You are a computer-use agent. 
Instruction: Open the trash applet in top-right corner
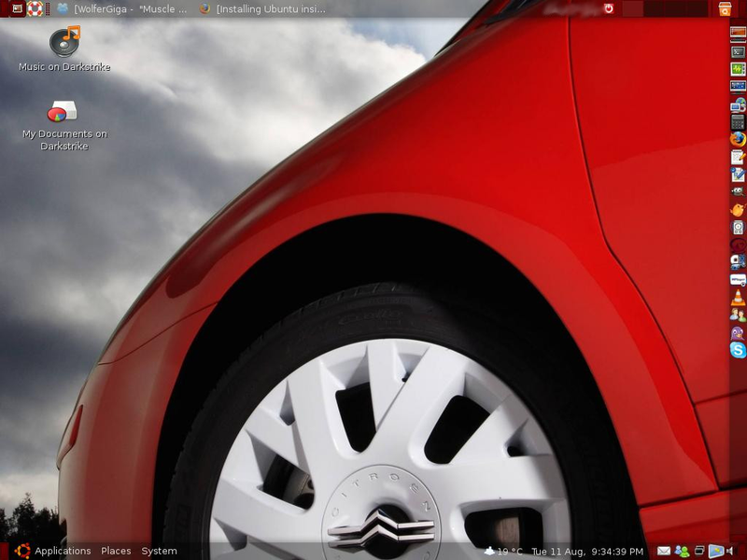(725, 8)
